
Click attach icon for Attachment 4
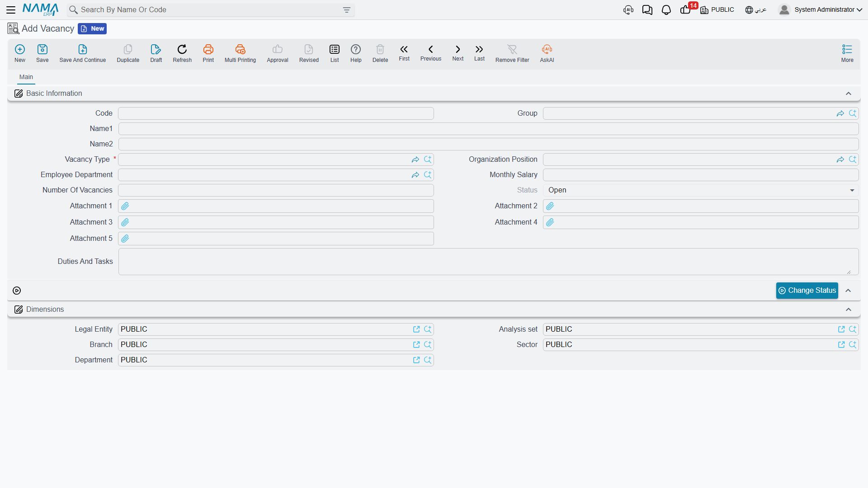550,222
